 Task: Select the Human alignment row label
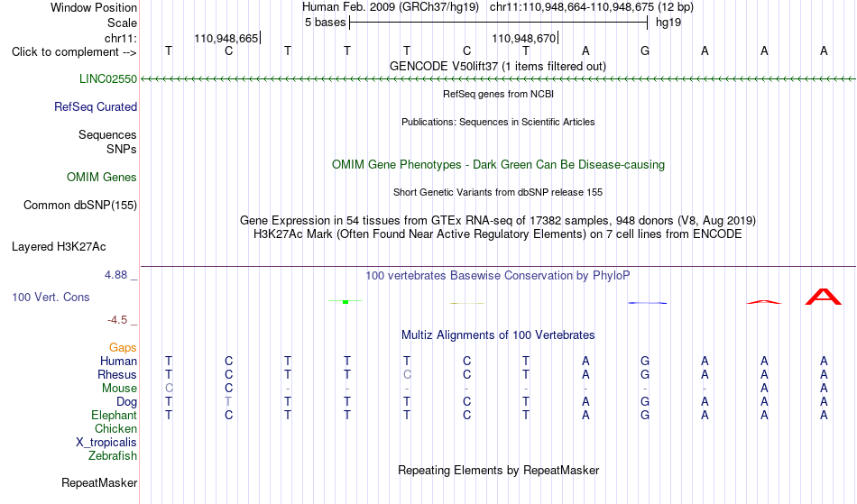(x=118, y=361)
